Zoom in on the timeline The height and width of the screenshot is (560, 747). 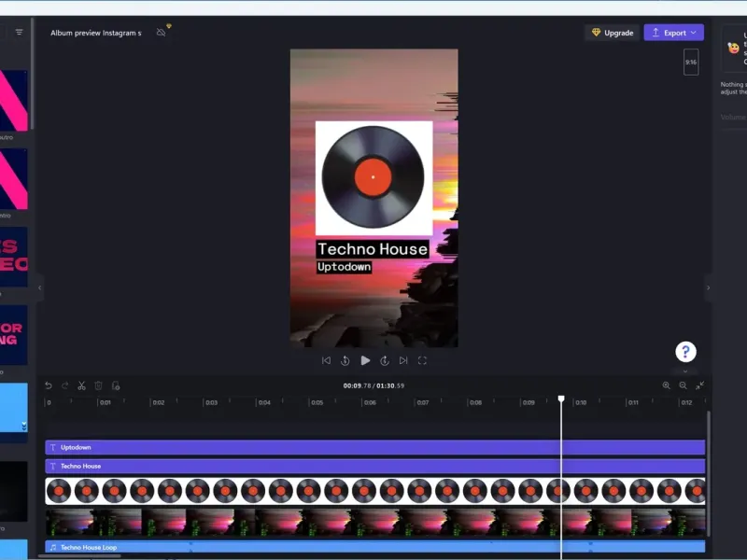tap(666, 385)
